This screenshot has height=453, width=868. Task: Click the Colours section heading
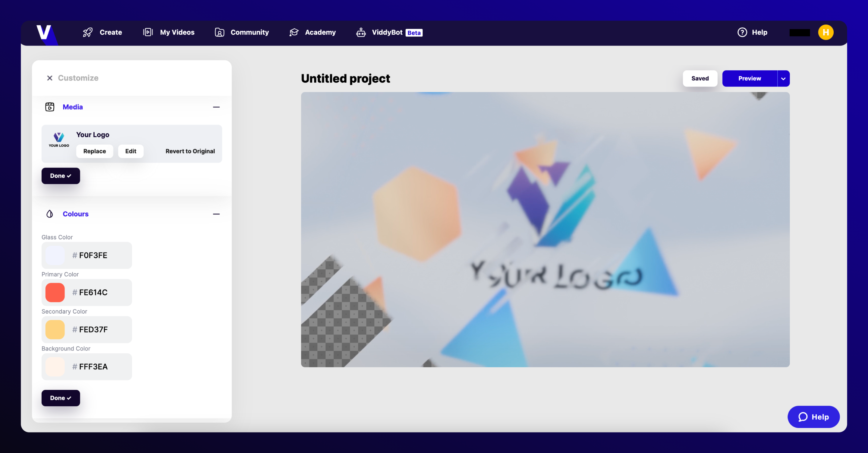point(75,214)
